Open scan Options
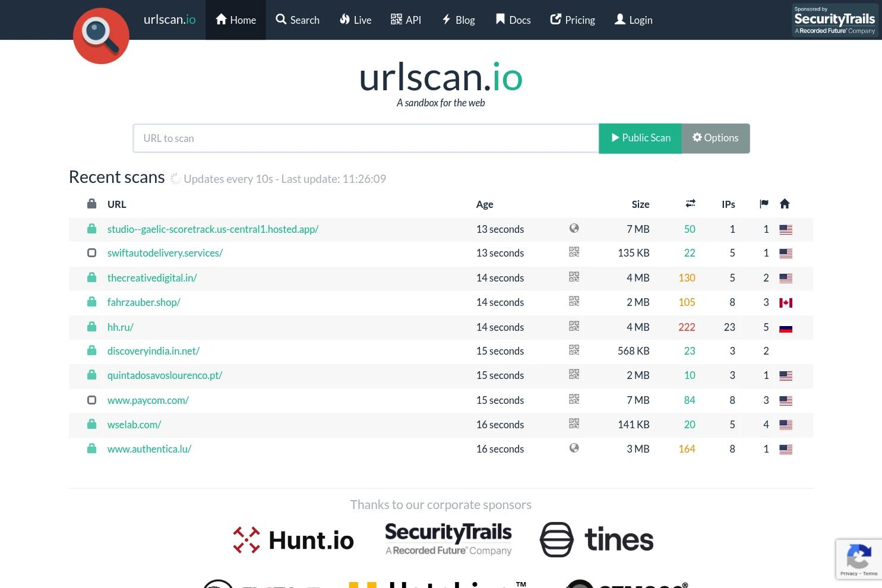This screenshot has width=882, height=588. pyautogui.click(x=716, y=138)
